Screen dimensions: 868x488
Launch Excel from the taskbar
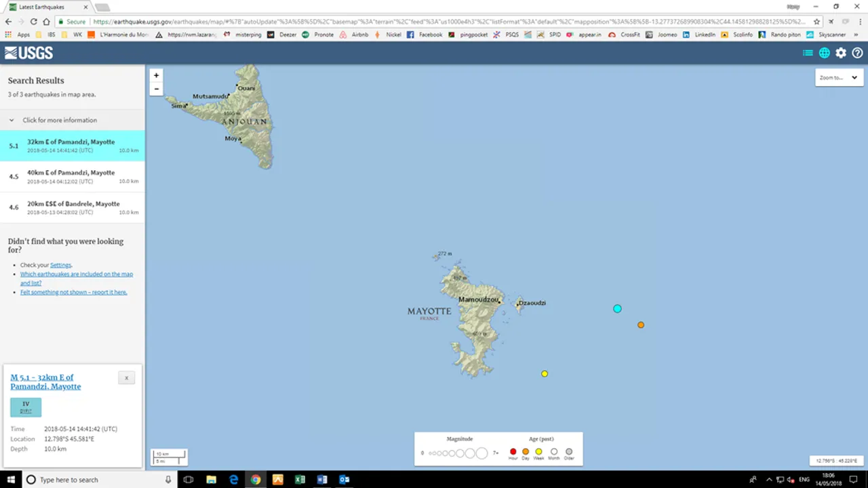300,479
